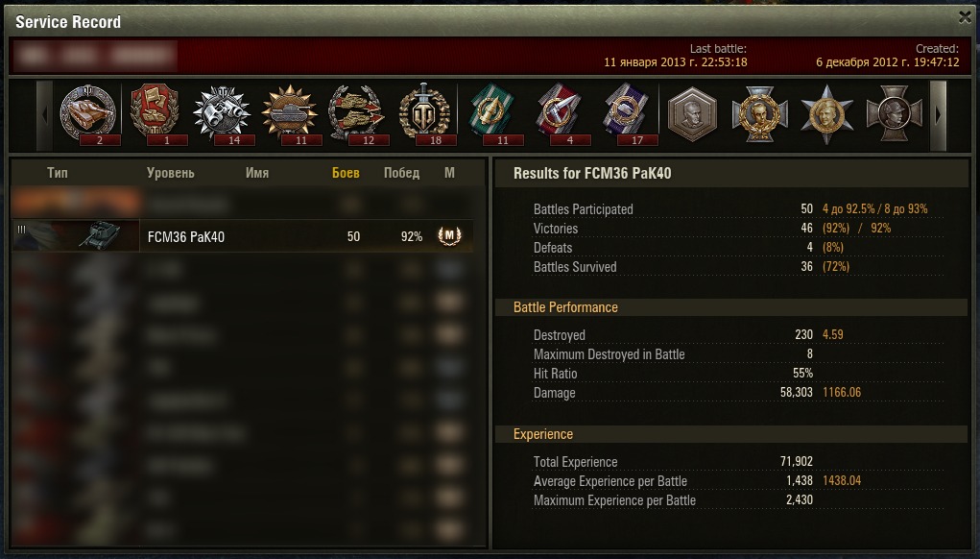Click the mastery badge M on FCM36 PaK40
This screenshot has width=980, height=559.
(449, 235)
